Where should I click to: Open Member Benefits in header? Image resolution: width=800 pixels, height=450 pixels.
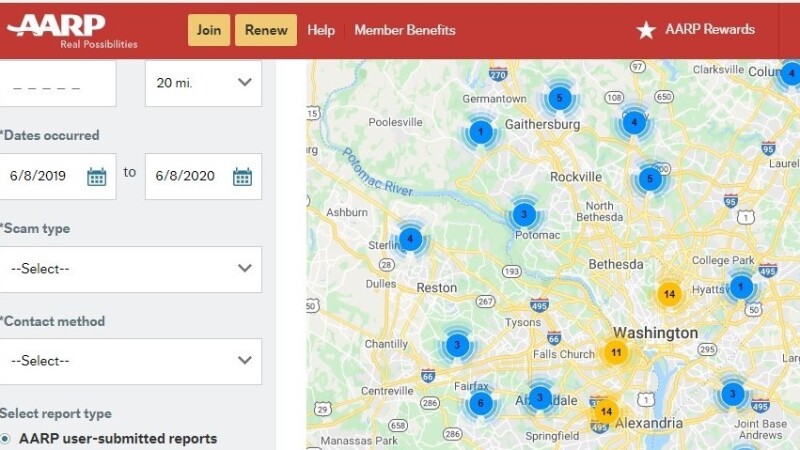pyautogui.click(x=405, y=30)
